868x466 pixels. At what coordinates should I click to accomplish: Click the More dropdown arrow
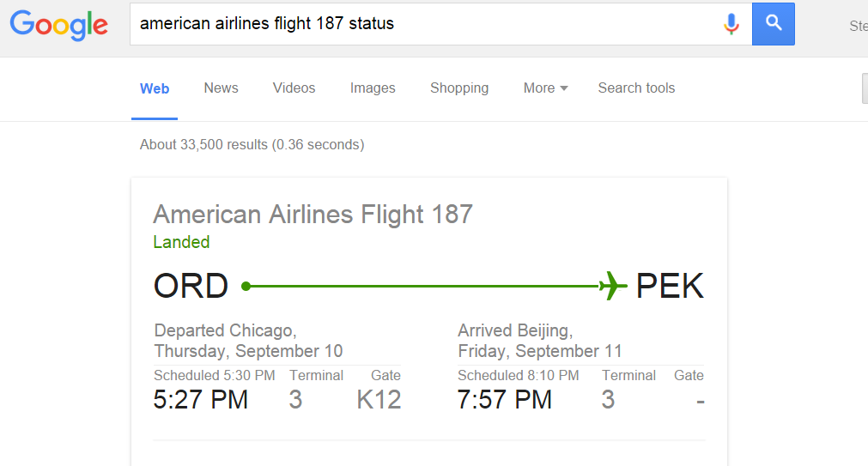[564, 88]
